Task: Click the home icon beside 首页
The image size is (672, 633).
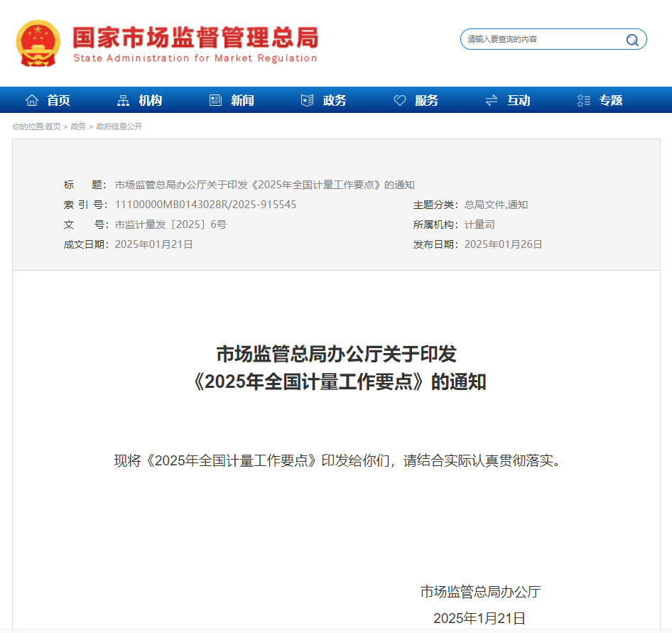Action: (32, 100)
